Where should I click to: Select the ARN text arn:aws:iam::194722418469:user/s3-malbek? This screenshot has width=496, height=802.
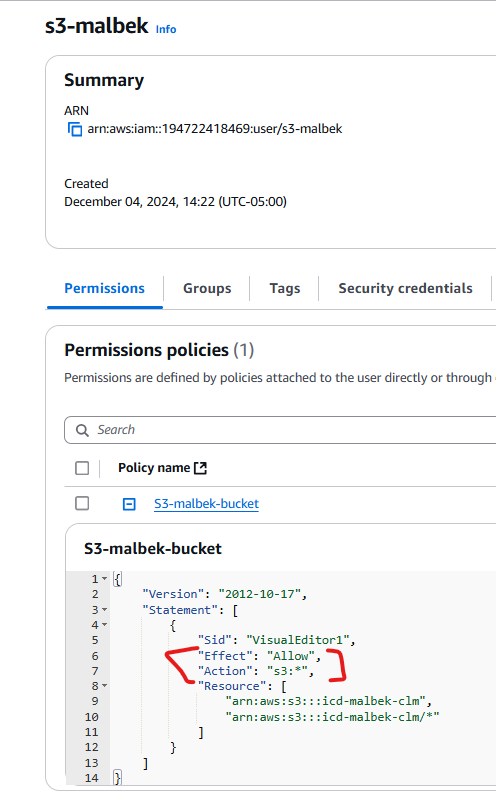pos(215,129)
